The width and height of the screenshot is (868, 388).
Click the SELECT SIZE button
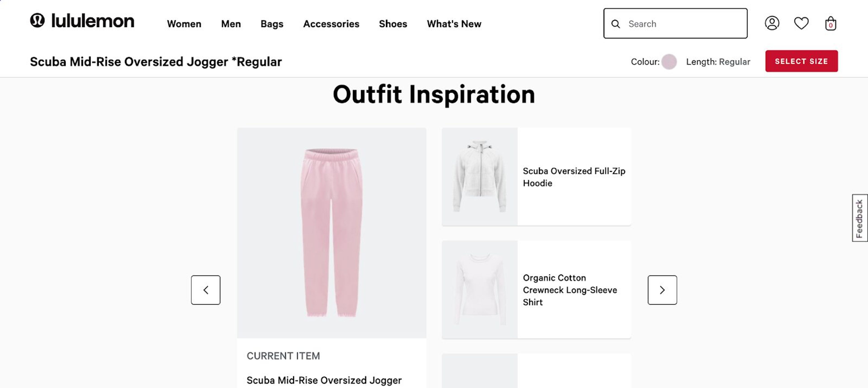pos(801,61)
